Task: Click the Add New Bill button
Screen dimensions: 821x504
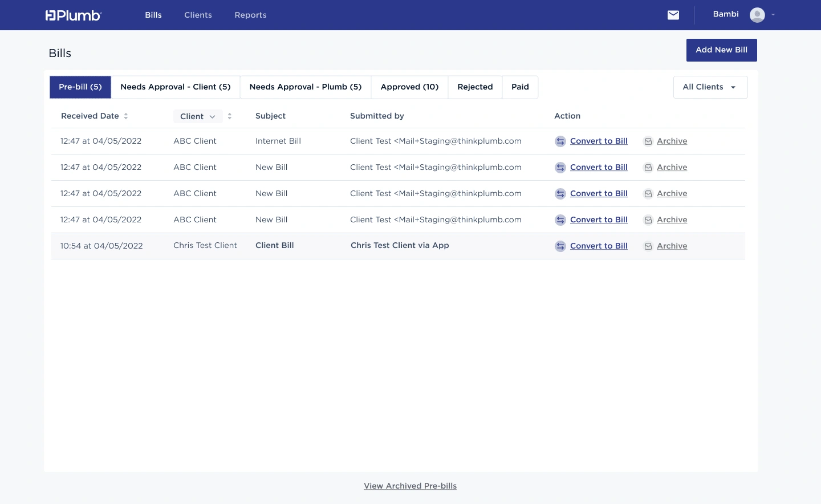Action: pyautogui.click(x=721, y=50)
